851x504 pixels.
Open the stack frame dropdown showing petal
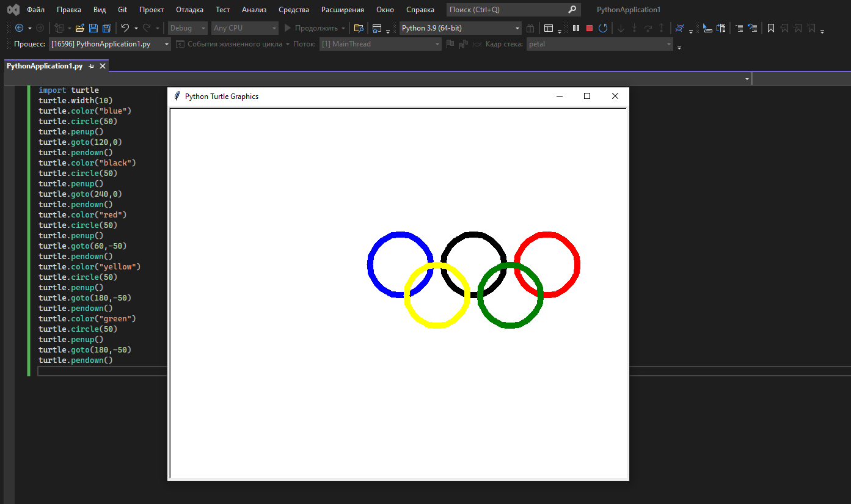click(599, 44)
